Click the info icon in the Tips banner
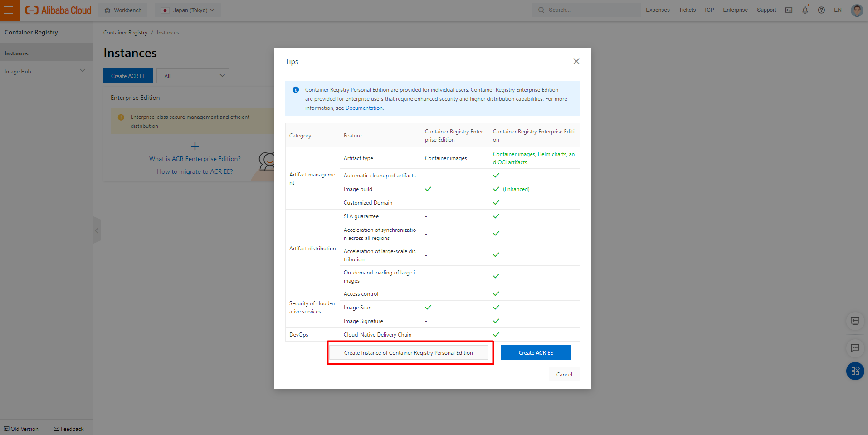 (296, 90)
